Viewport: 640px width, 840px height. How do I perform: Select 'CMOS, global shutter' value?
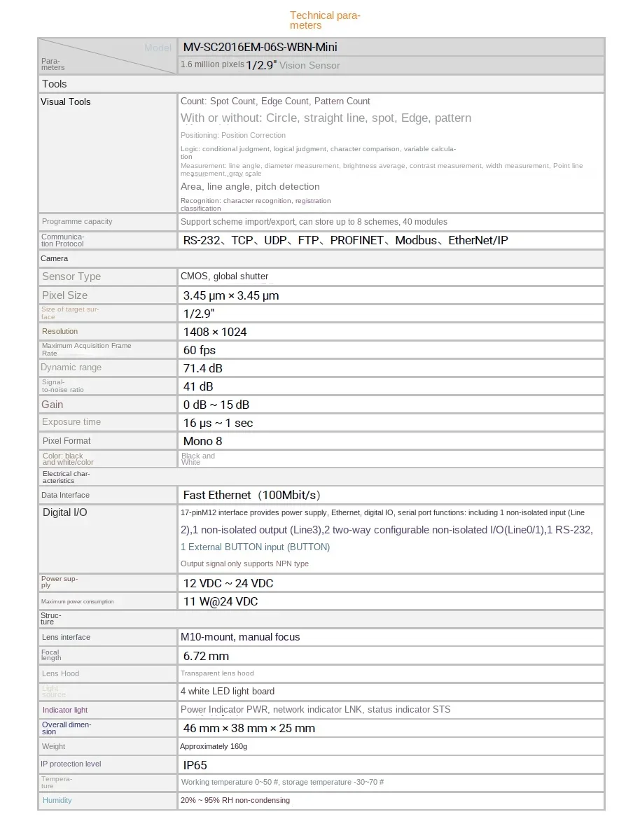[x=224, y=276]
